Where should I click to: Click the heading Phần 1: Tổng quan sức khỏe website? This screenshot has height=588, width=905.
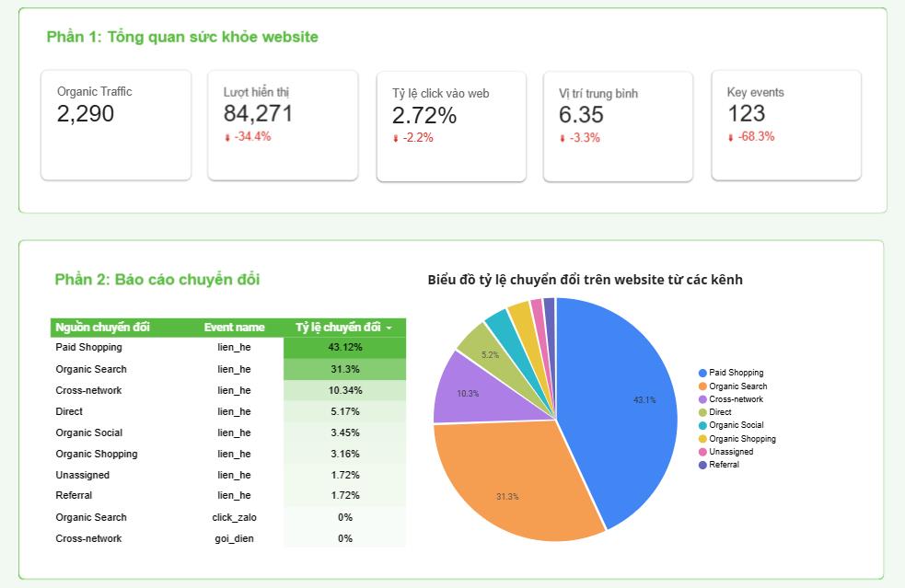(181, 38)
